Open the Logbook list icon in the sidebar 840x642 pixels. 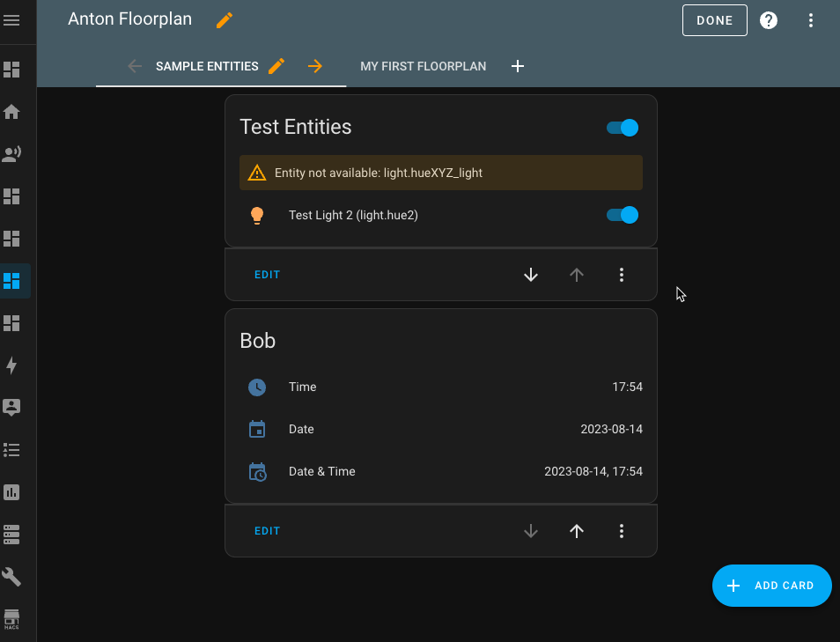[13, 449]
